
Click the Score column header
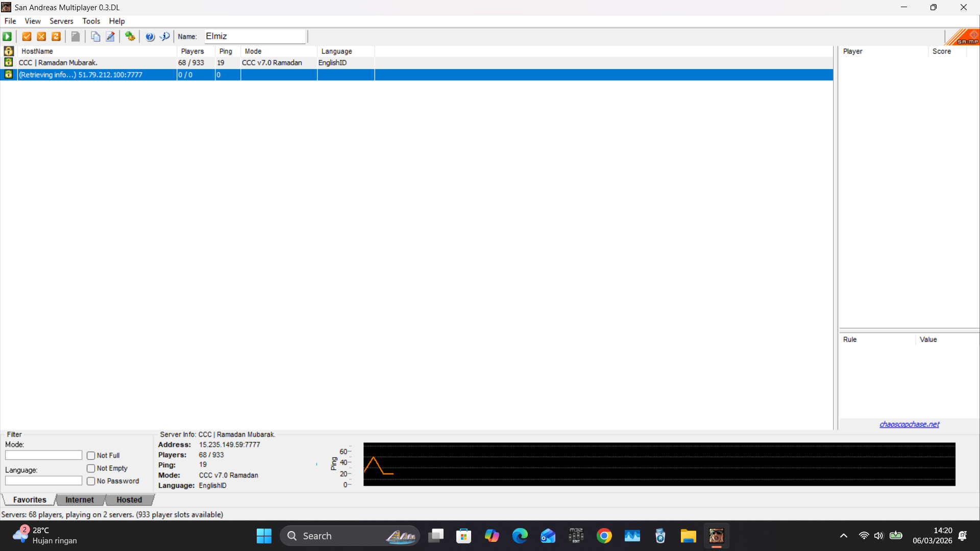coord(947,51)
